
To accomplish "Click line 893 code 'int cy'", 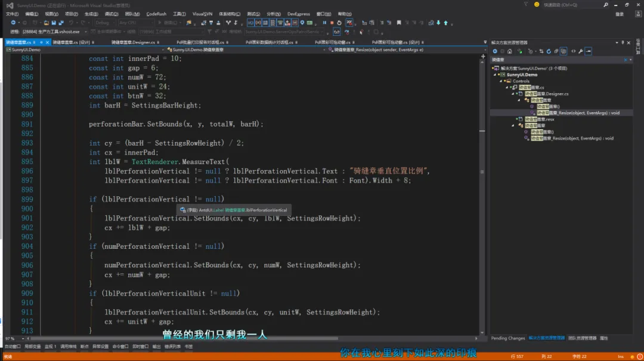I will click(101, 143).
